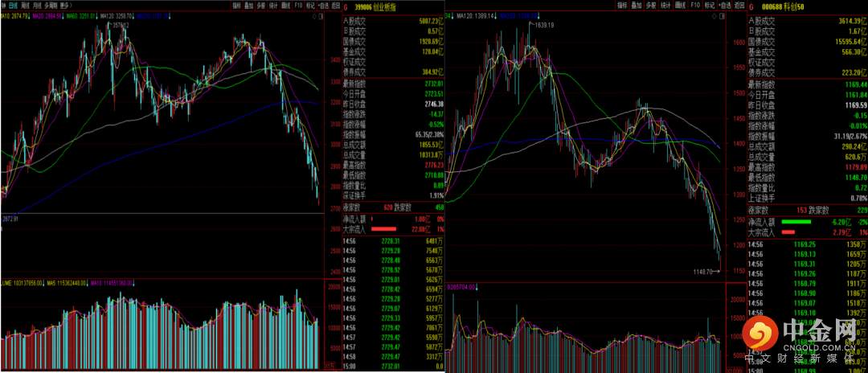Switch the left chart to 日线 period
This screenshot has width=868, height=373.
(13, 6)
